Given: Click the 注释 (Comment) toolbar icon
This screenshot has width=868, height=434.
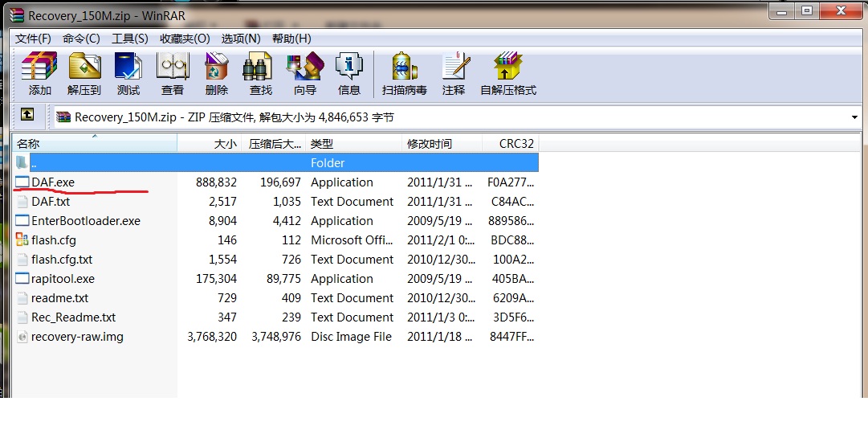Looking at the screenshot, I should coord(455,66).
